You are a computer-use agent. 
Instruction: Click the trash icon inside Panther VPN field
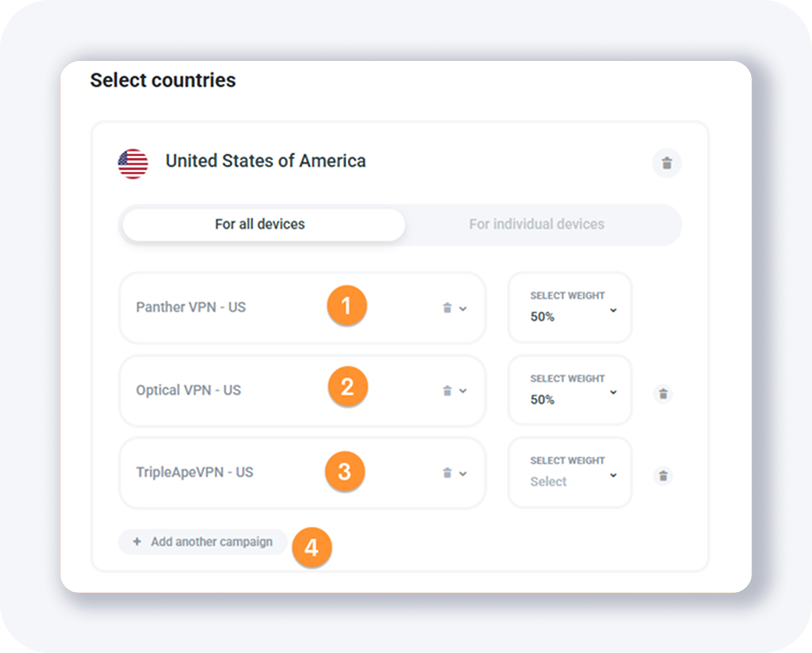(x=447, y=308)
